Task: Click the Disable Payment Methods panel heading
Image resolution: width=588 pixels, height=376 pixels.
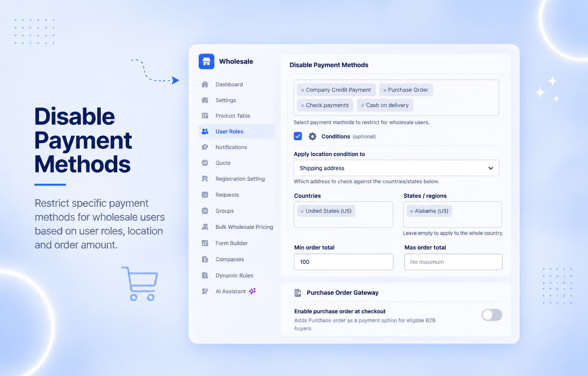Action: point(329,65)
